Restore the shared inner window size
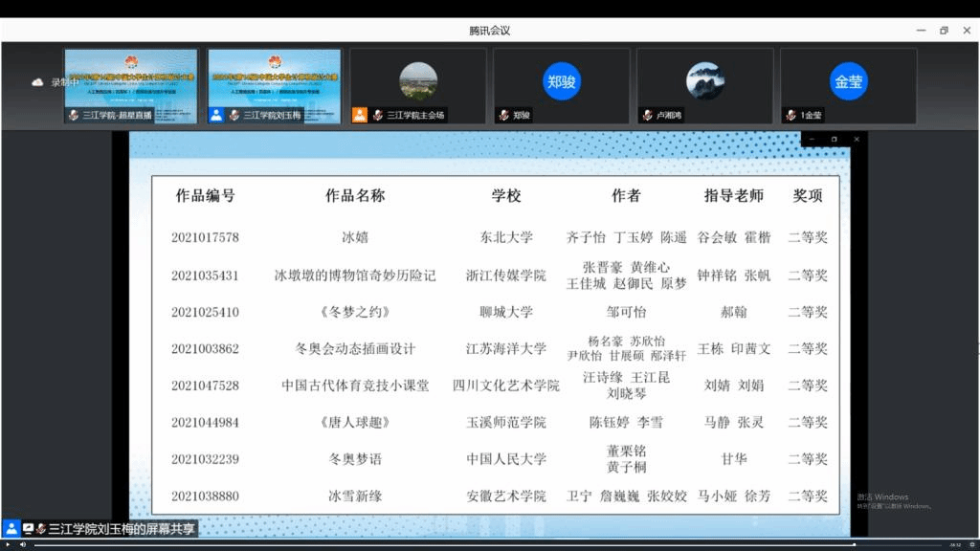980x551 pixels. [834, 140]
